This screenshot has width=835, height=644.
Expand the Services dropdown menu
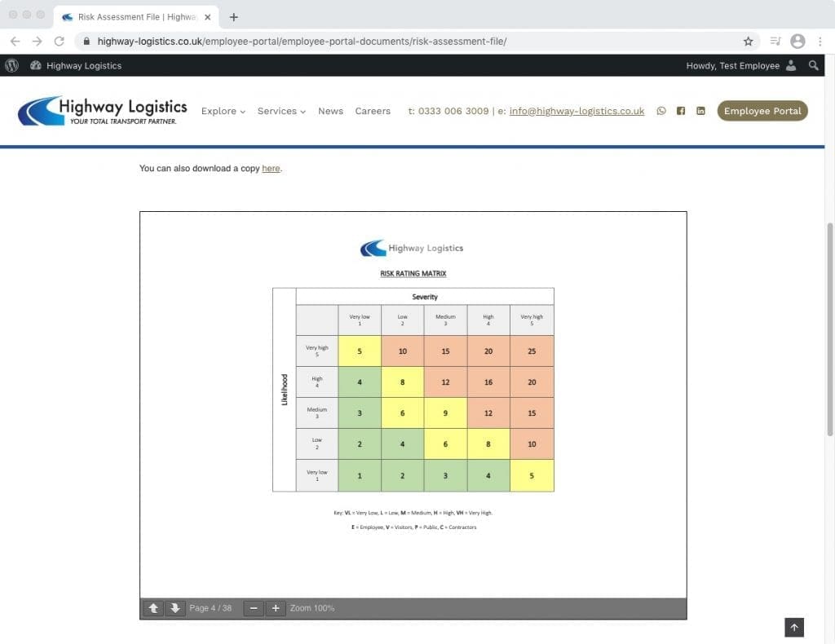point(281,111)
